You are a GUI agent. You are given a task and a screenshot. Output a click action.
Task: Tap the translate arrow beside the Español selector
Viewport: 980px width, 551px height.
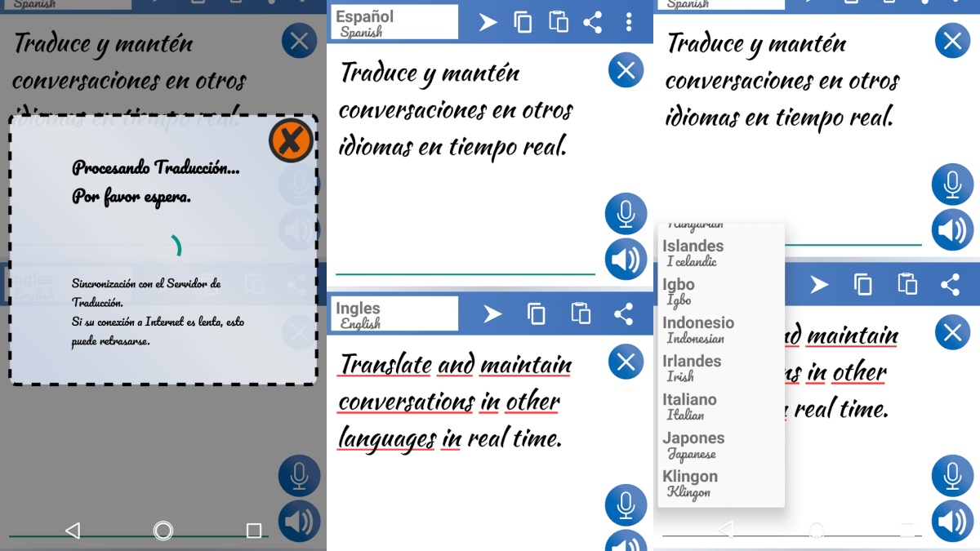tap(488, 22)
